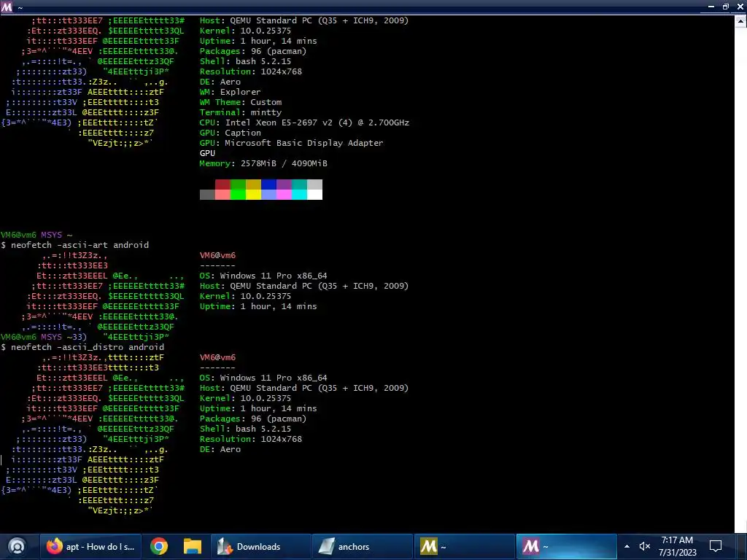Open File Explorer from the taskbar
This screenshot has width=747, height=560.
point(193,546)
